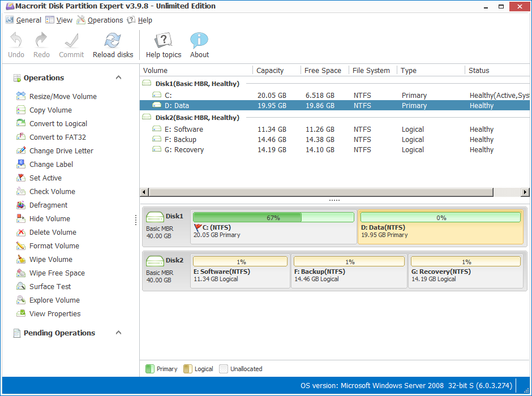532x396 pixels.
Task: Select the G: Recovery volume row
Action: pos(334,149)
